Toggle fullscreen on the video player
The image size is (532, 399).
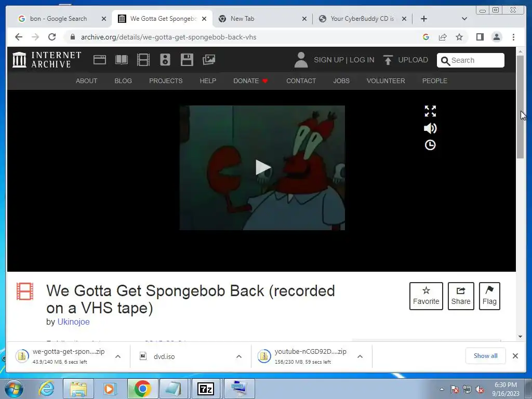[x=430, y=111]
